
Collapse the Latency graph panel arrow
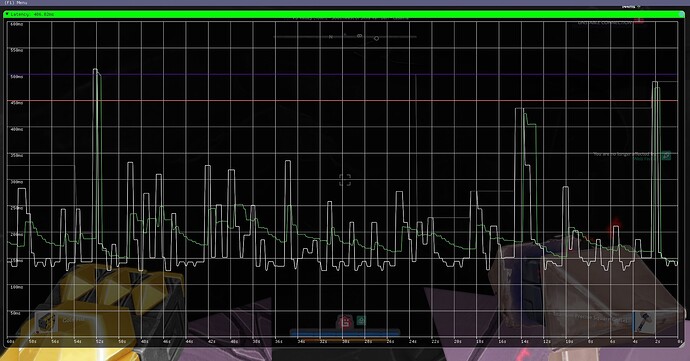[x=7, y=15]
